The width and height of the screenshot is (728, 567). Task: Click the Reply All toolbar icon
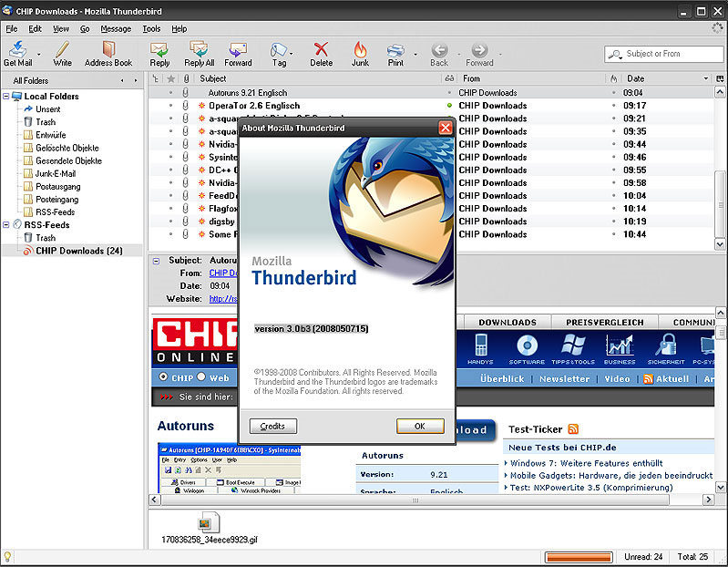199,49
